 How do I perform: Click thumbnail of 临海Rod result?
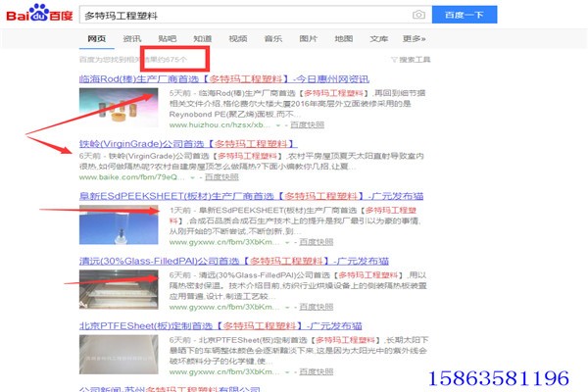pos(119,108)
